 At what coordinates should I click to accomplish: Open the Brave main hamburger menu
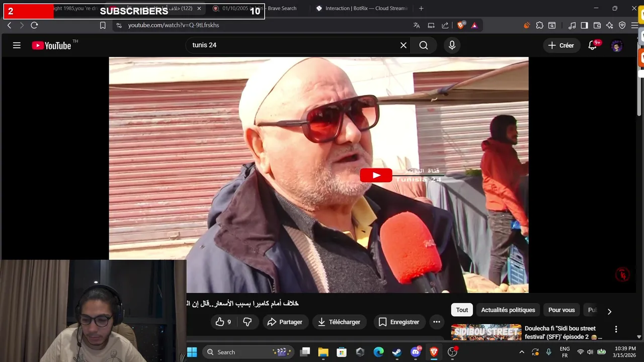tap(635, 25)
